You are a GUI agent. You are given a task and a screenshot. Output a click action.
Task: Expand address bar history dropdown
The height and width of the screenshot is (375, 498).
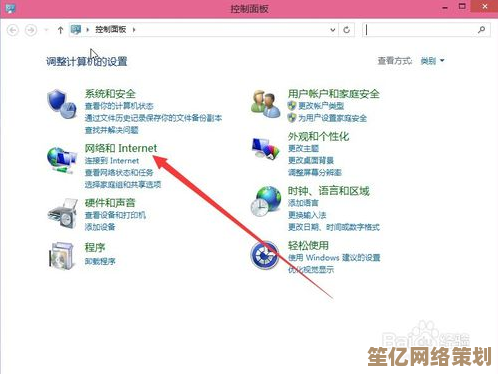coord(332,30)
